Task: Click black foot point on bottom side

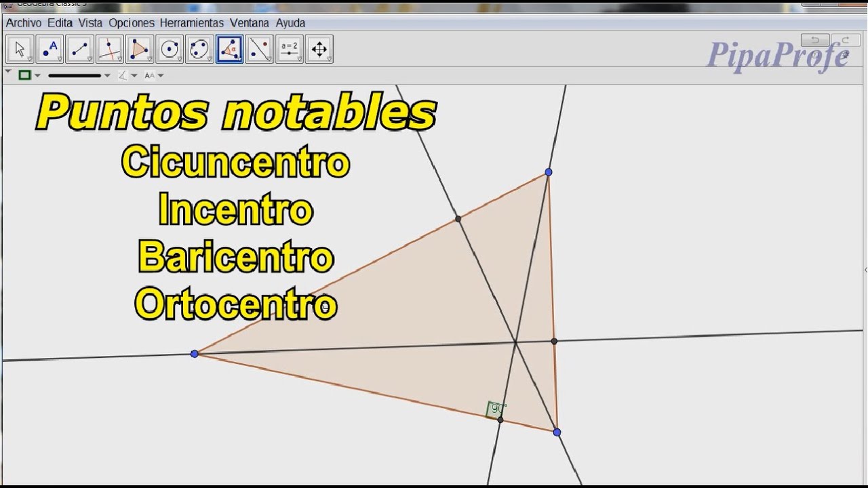Action: click(x=500, y=420)
